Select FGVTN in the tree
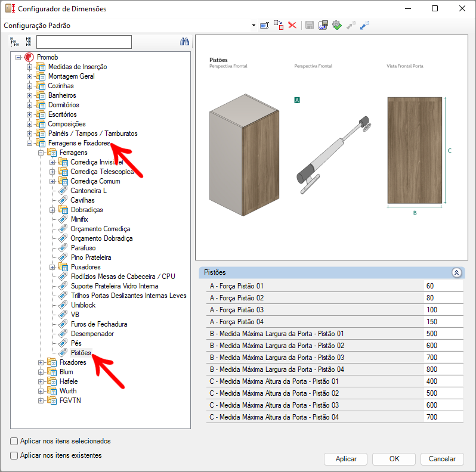 click(x=70, y=400)
